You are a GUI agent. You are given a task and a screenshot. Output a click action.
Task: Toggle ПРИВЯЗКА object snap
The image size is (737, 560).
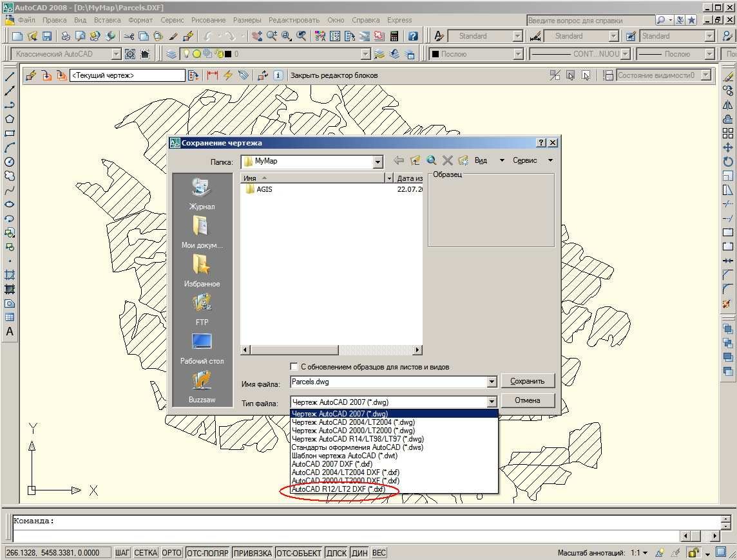tap(253, 552)
